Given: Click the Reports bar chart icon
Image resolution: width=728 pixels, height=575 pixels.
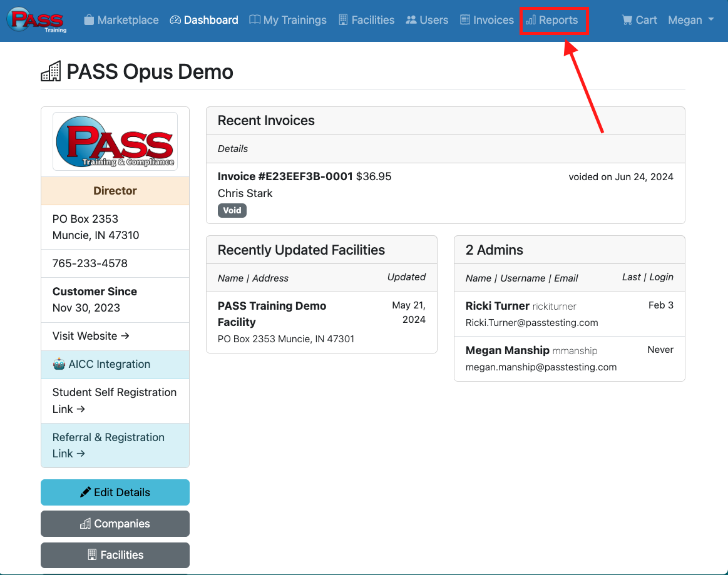Looking at the screenshot, I should (531, 20).
